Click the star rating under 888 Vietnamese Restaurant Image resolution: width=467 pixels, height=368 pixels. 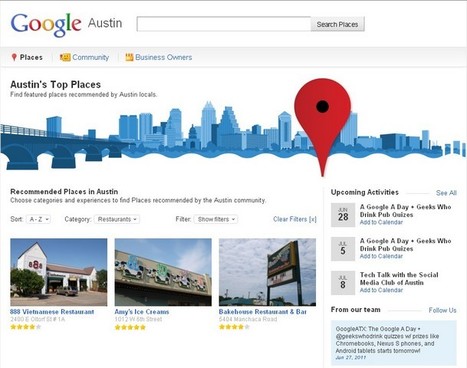(x=26, y=327)
